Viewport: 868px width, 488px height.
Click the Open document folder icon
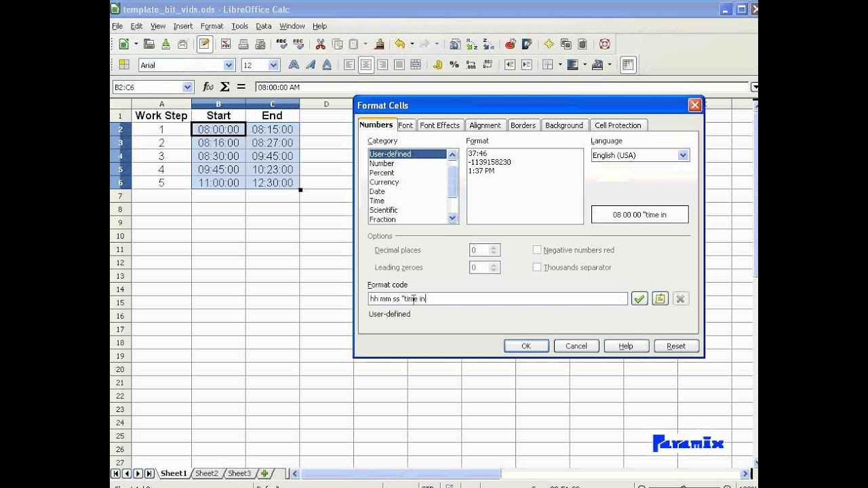point(149,44)
